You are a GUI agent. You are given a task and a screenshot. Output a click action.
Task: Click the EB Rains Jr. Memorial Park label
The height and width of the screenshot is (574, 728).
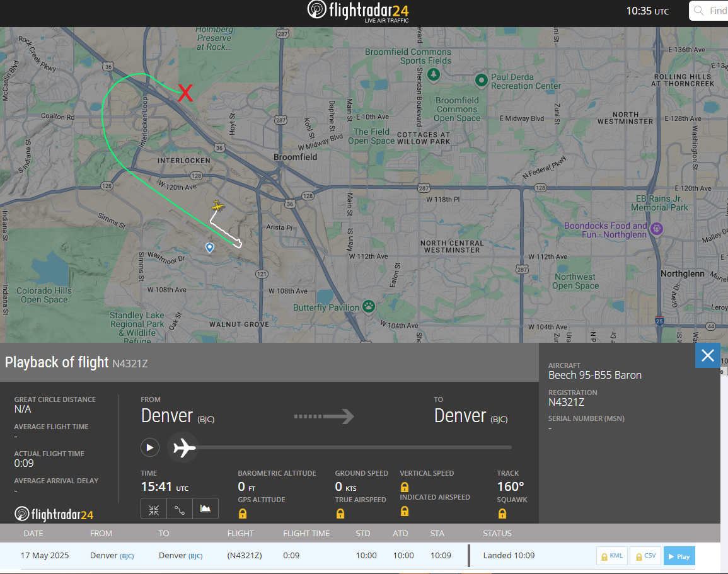659,203
